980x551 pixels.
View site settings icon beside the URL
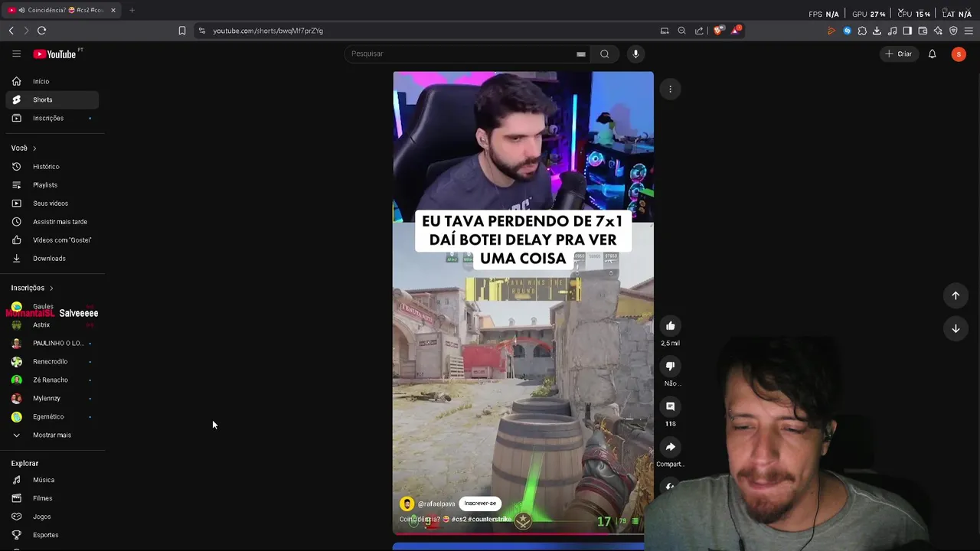click(x=201, y=31)
